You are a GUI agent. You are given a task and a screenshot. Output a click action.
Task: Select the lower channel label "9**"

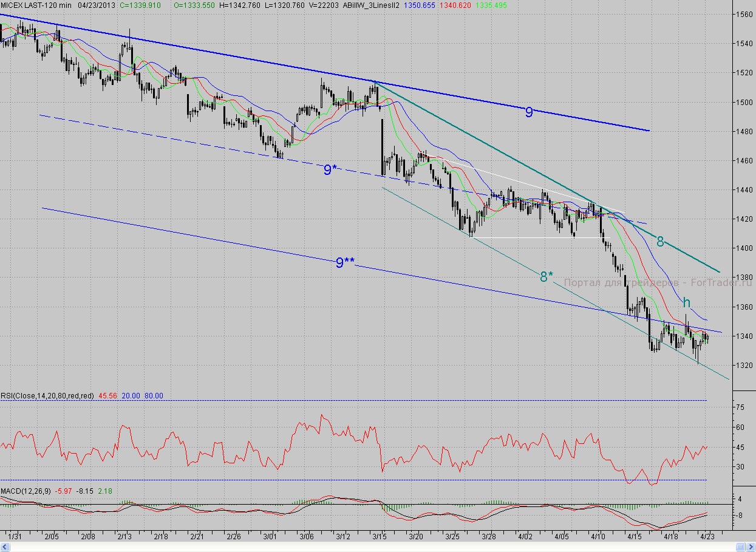coord(345,262)
